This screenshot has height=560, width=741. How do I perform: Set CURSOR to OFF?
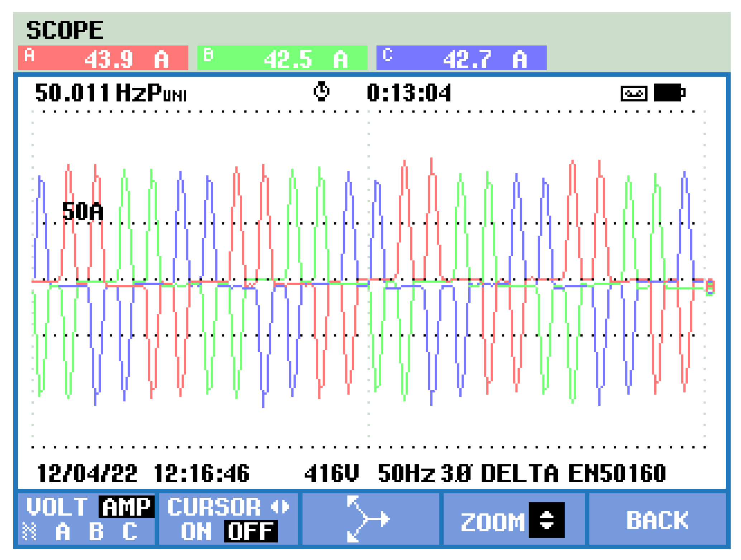click(250, 531)
